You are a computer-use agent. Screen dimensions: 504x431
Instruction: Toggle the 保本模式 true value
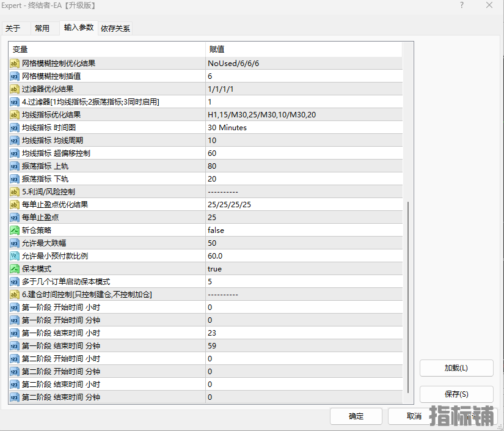coord(304,269)
